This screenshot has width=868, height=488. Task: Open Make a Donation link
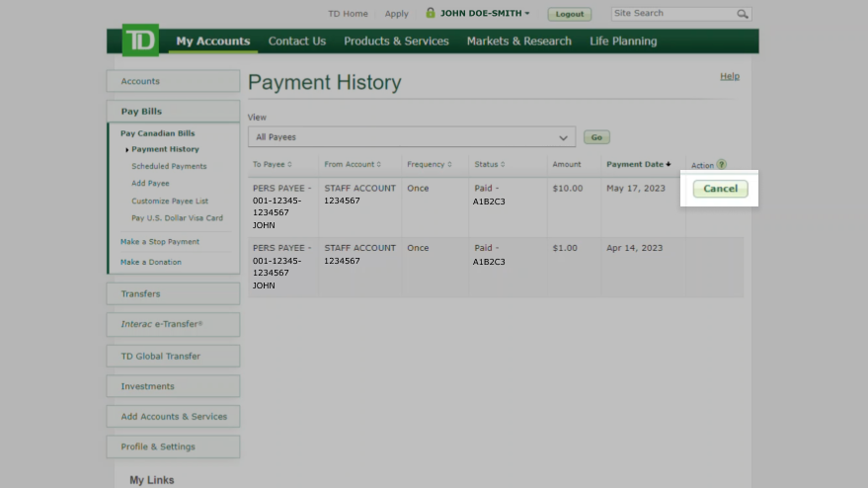tap(151, 262)
